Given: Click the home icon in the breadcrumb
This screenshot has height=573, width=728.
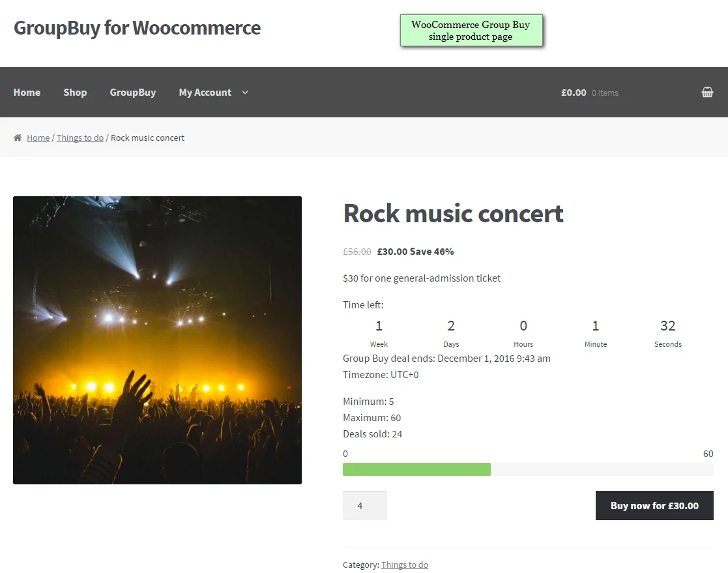Looking at the screenshot, I should [x=18, y=138].
